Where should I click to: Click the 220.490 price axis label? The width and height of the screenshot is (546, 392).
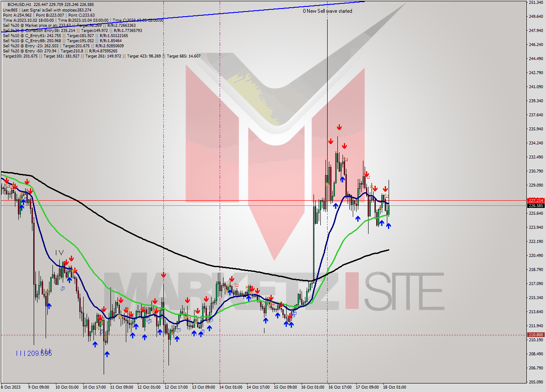[535, 256]
